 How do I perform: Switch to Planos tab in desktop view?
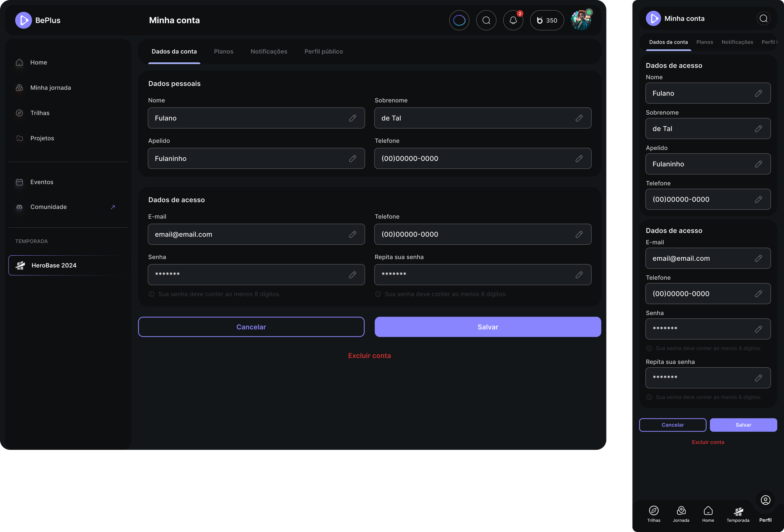[224, 51]
